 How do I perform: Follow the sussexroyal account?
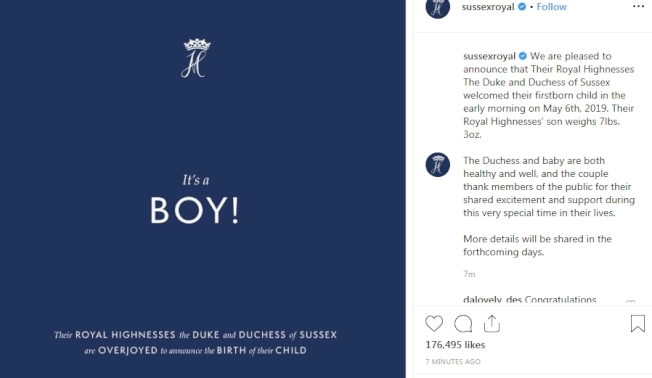551,7
